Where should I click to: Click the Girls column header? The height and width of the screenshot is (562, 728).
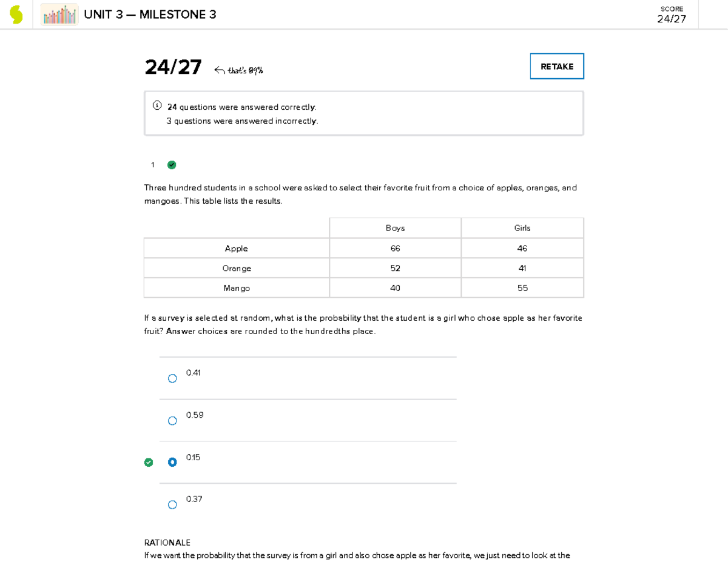(522, 228)
